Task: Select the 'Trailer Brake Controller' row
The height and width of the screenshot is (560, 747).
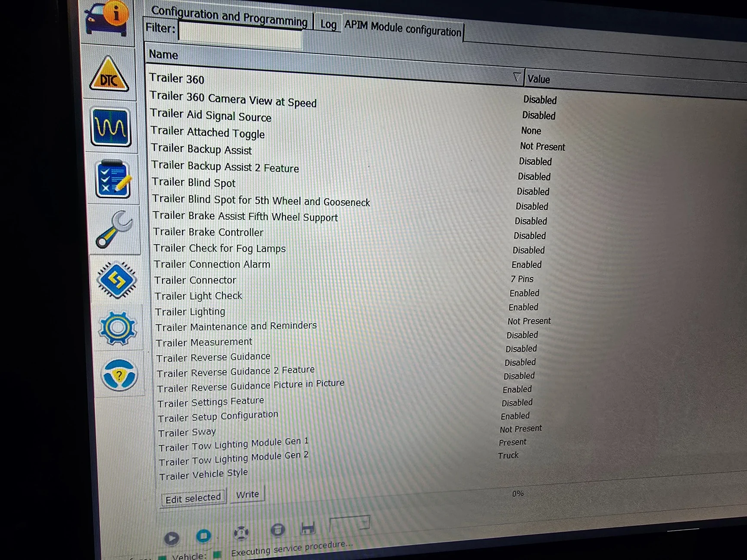Action: 208,232
